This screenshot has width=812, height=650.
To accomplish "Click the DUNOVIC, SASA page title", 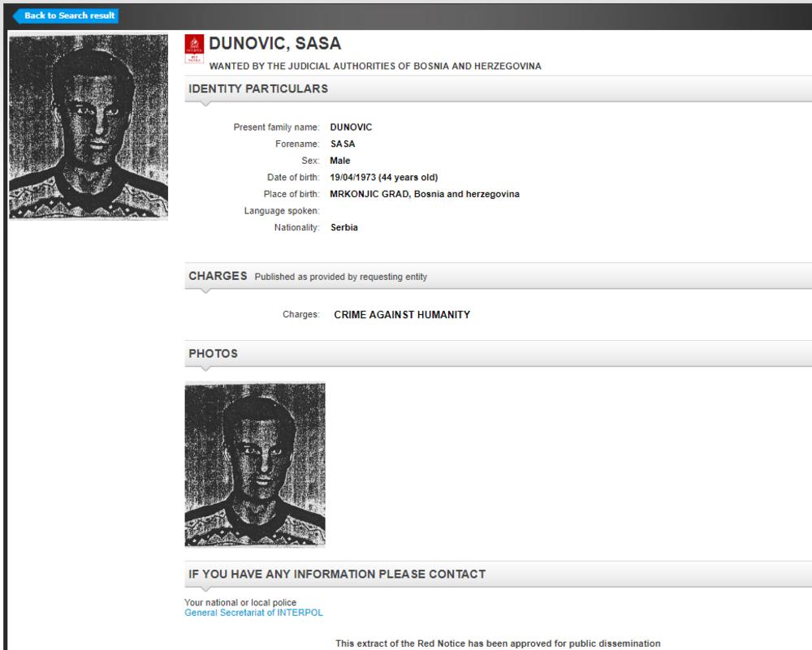I will pos(274,45).
